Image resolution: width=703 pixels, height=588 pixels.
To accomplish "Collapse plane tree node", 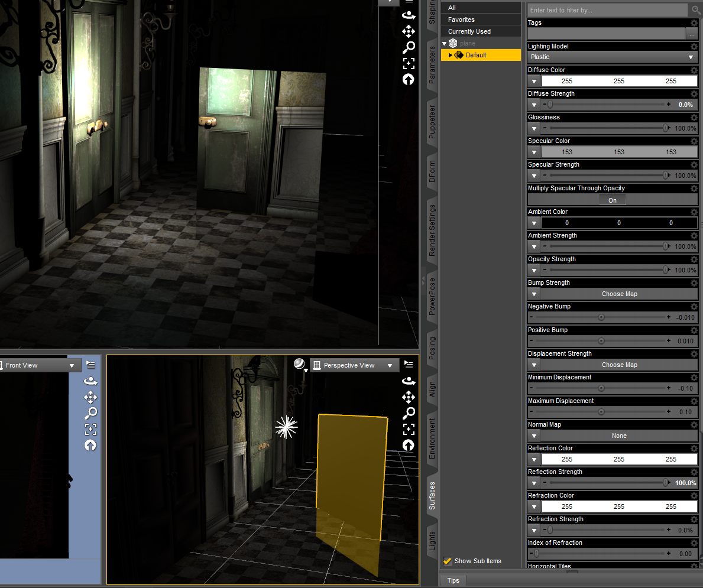I will [x=444, y=44].
